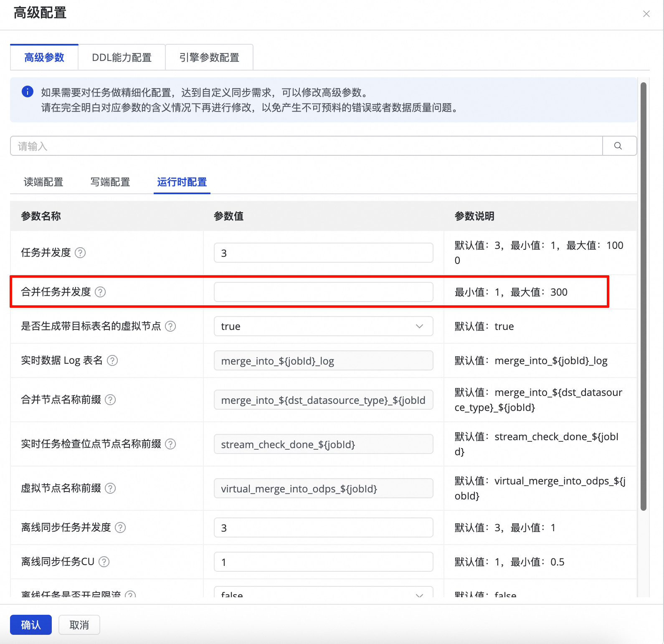The width and height of the screenshot is (664, 644).
Task: Click the help icon beside 虚拟节点名称前缀
Action: [x=110, y=488]
